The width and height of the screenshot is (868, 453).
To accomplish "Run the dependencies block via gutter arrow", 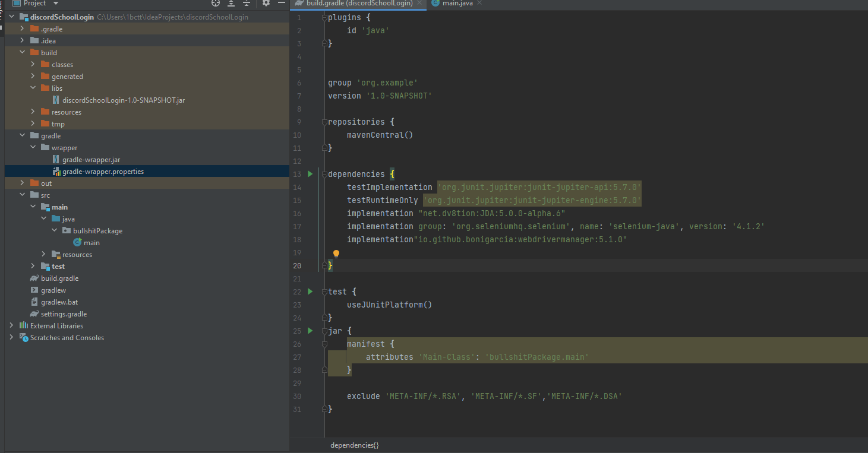I will (310, 174).
